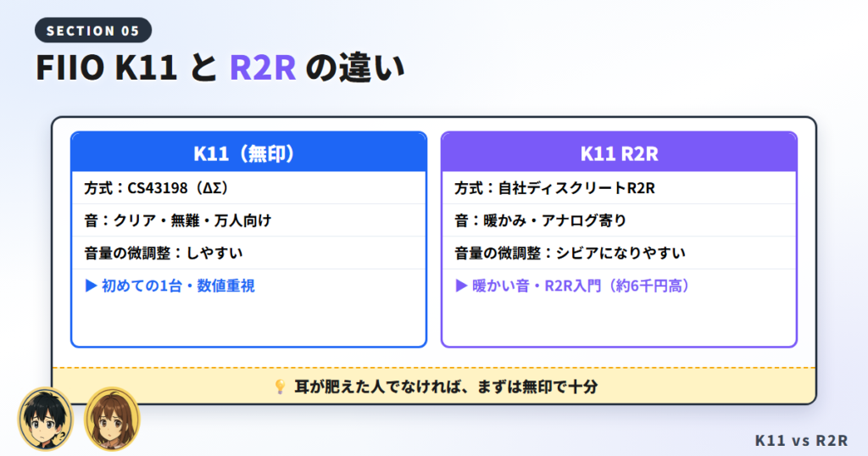The height and width of the screenshot is (456, 868).
Task: Click the row 音：クリア・無難・万人向け
Action: (248, 220)
